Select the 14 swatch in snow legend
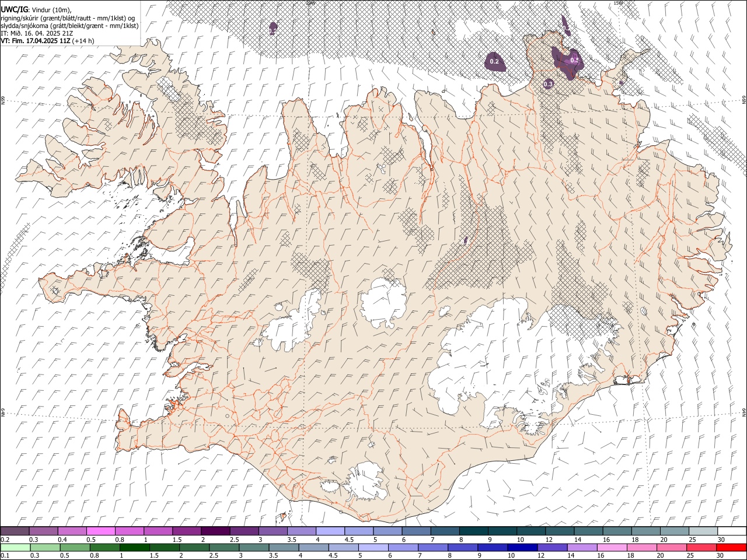747x560 pixels. 589,531
